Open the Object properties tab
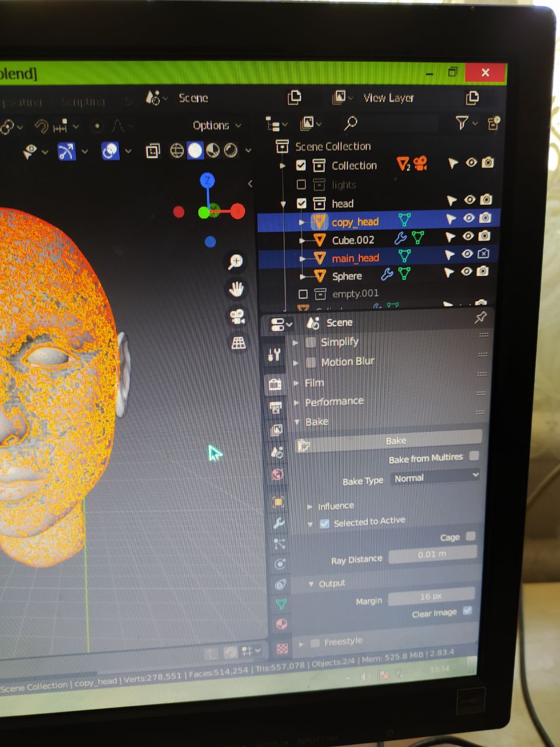 click(278, 502)
